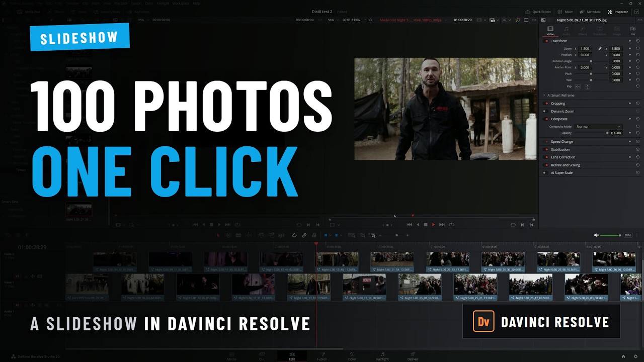Image resolution: width=644 pixels, height=362 pixels.
Task: Stop playback in the viewer
Action: pyautogui.click(x=425, y=225)
